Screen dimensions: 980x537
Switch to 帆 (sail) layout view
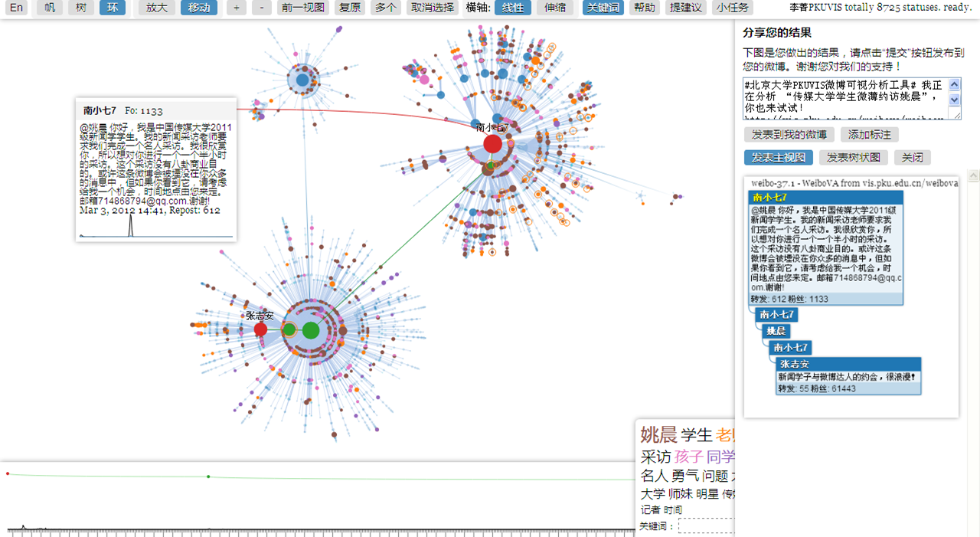point(50,8)
